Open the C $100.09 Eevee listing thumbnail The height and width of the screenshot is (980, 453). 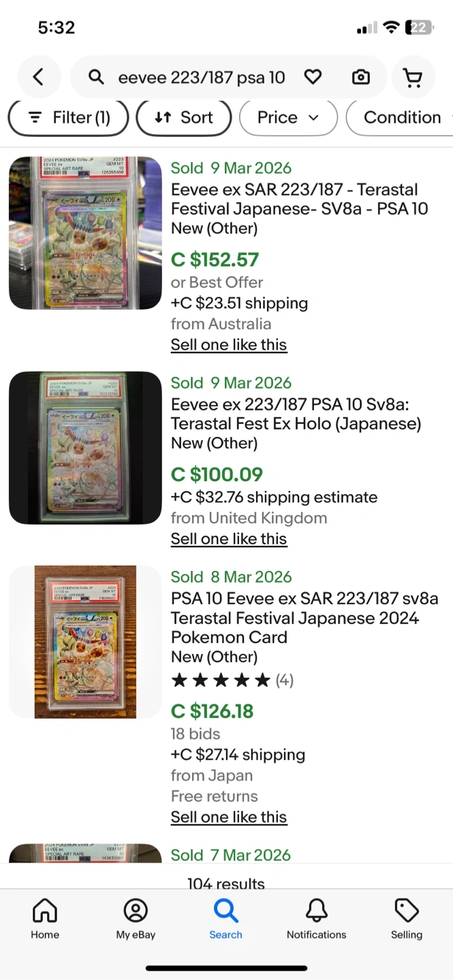(x=85, y=448)
